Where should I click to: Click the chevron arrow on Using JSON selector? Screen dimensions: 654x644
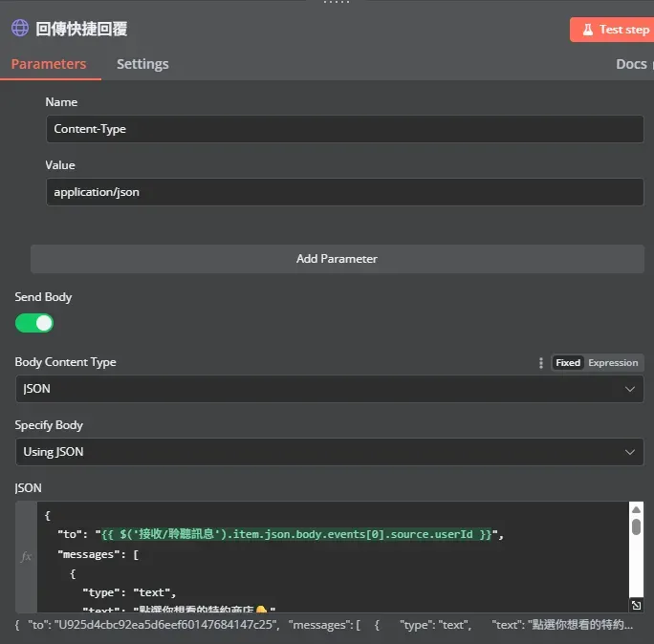(630, 452)
